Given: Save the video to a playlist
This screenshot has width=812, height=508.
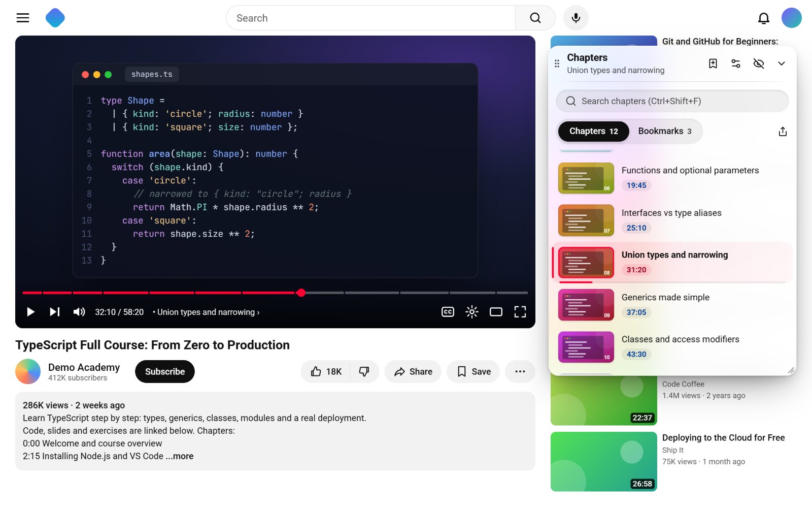Looking at the screenshot, I should click(473, 371).
